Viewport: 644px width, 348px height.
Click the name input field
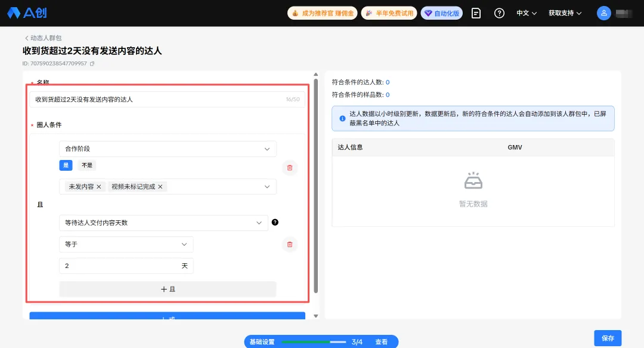coord(167,100)
